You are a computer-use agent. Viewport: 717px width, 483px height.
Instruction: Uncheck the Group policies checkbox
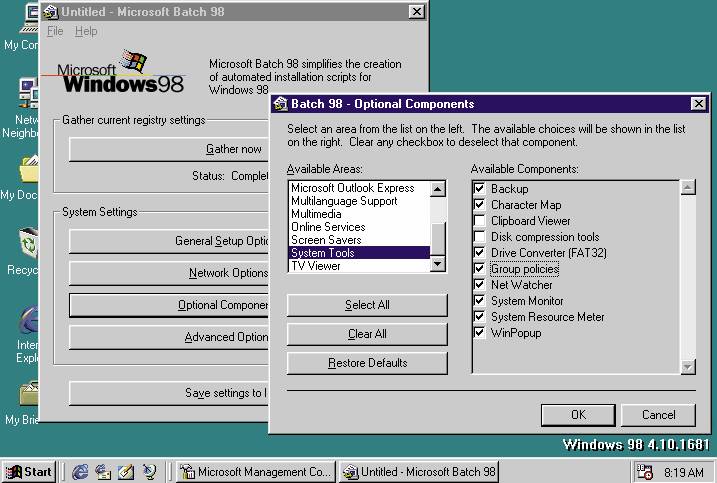coord(479,268)
